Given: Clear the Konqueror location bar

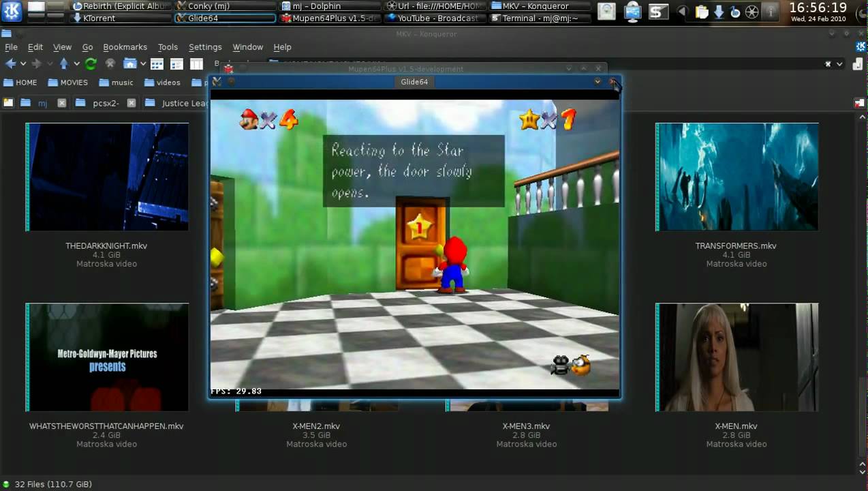Looking at the screenshot, I should pyautogui.click(x=828, y=64).
